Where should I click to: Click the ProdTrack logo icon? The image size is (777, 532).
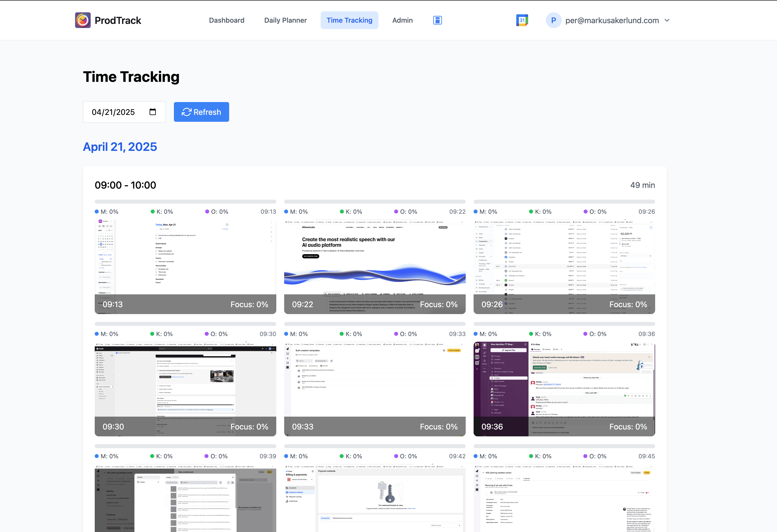[x=83, y=20]
